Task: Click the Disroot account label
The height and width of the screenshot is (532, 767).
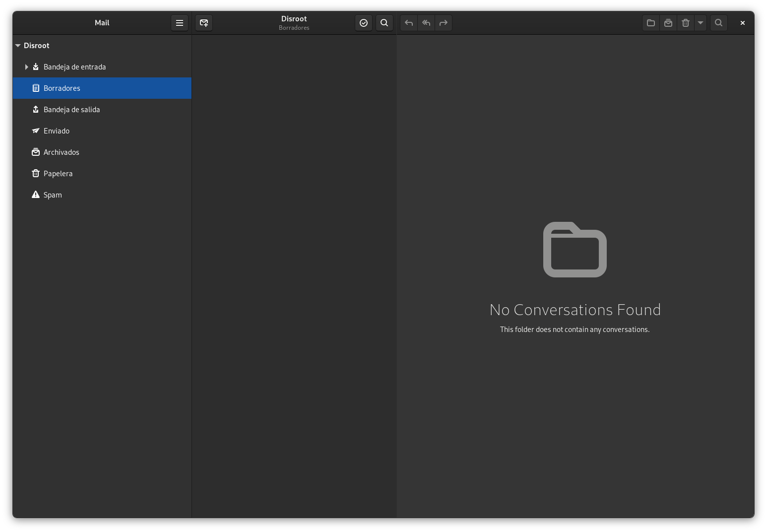Action: coord(37,46)
